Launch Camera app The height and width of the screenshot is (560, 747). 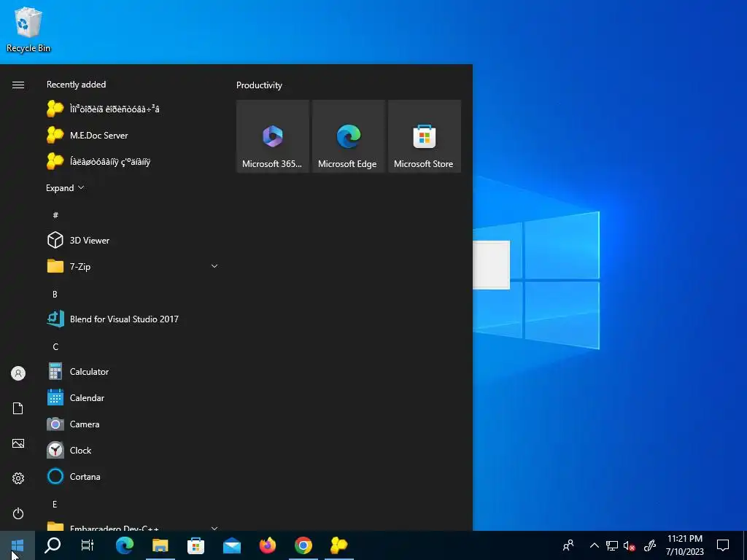[131, 424]
